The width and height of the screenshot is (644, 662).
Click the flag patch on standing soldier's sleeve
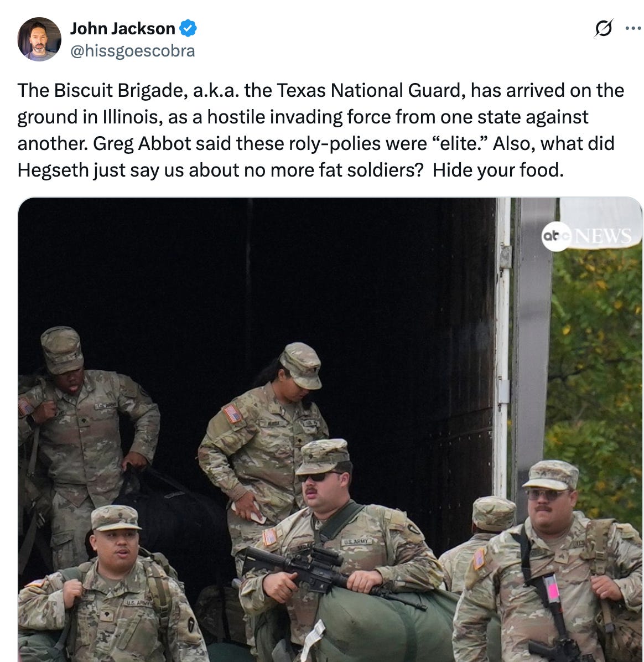tap(232, 413)
